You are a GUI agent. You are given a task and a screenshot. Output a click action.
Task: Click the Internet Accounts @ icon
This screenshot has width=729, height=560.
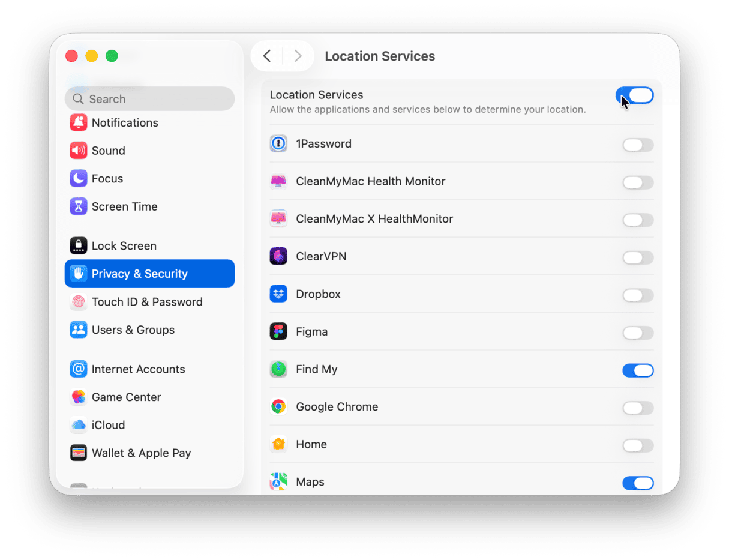click(79, 369)
